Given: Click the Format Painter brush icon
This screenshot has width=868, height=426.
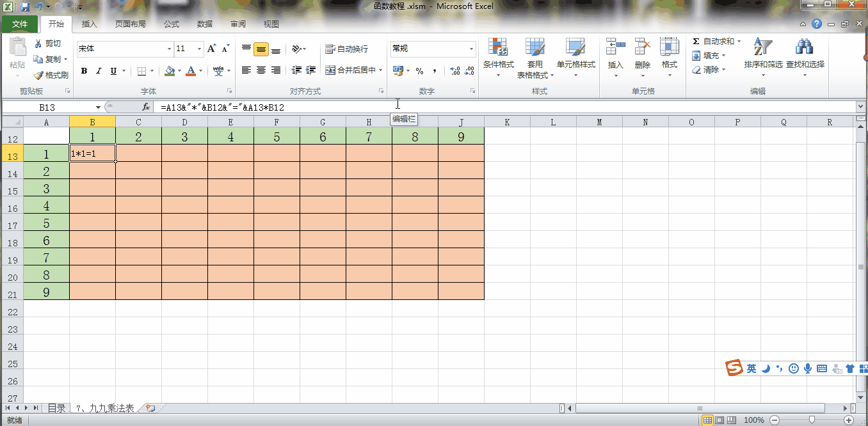Looking at the screenshot, I should coord(39,75).
